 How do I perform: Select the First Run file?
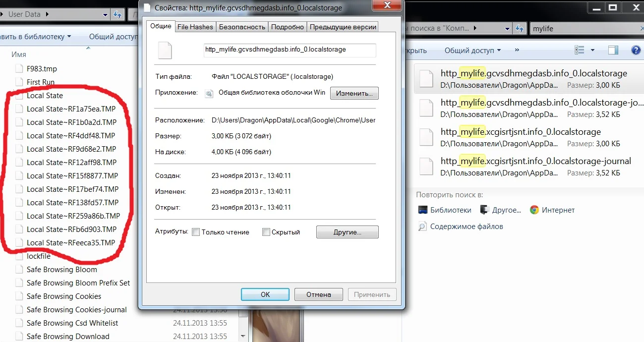click(41, 82)
